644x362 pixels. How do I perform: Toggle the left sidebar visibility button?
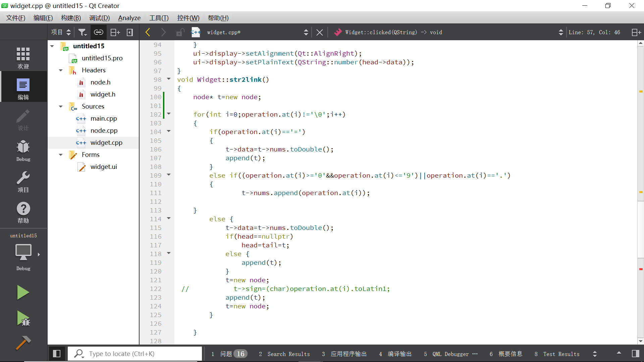(57, 354)
